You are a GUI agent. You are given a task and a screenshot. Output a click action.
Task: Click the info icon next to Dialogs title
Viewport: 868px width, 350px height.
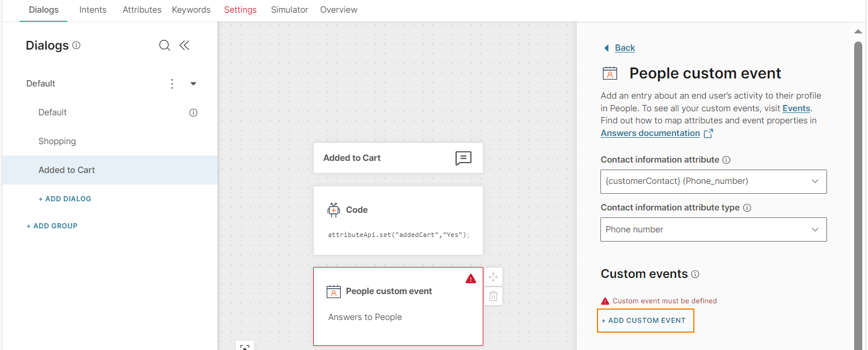77,46
